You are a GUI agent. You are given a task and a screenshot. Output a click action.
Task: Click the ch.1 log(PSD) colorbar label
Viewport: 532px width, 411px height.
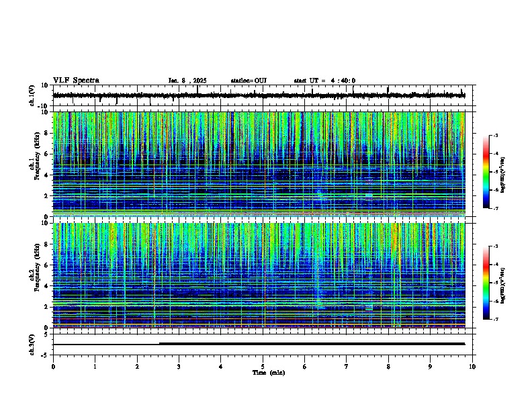point(503,175)
